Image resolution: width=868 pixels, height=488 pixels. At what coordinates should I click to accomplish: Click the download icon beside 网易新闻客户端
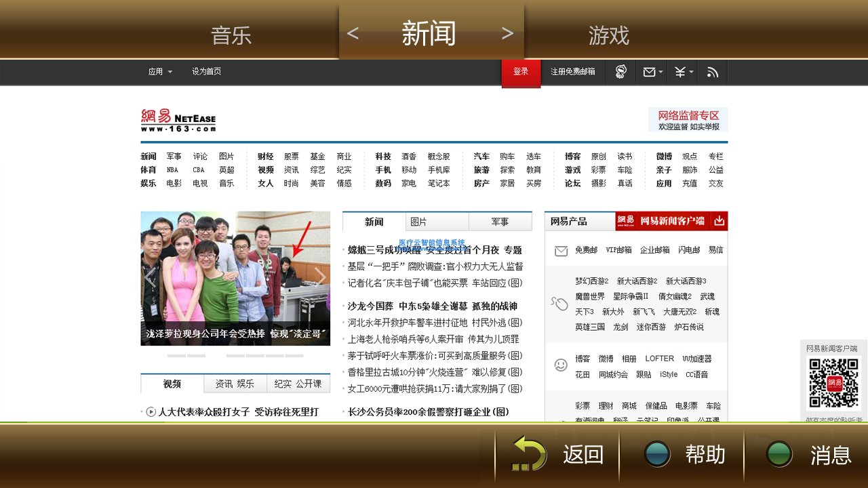point(719,221)
